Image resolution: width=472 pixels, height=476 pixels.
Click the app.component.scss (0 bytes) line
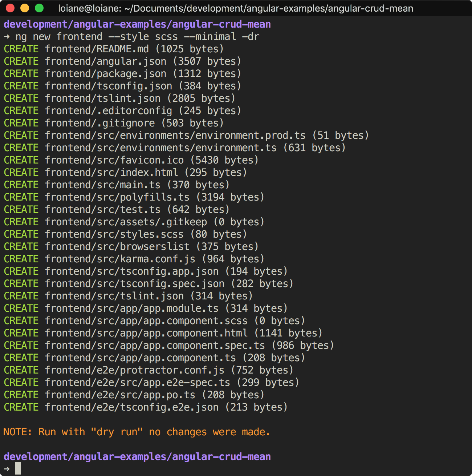[154, 321]
